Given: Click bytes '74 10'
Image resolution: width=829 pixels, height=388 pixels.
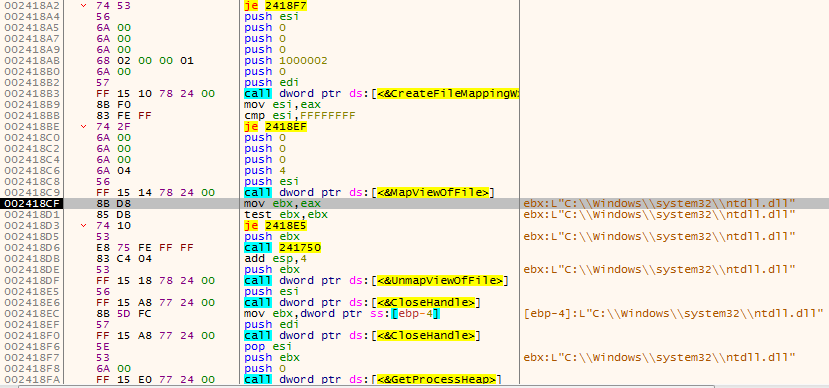Looking at the screenshot, I should [x=114, y=226].
